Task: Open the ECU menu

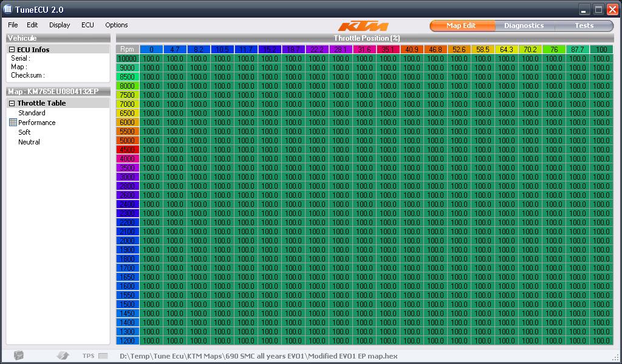Action: tap(87, 25)
